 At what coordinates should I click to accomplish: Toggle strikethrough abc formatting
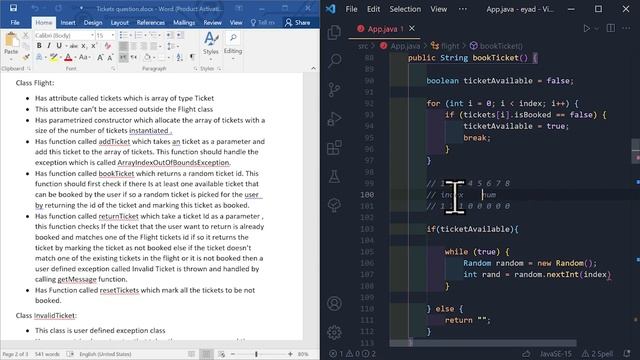[73, 46]
